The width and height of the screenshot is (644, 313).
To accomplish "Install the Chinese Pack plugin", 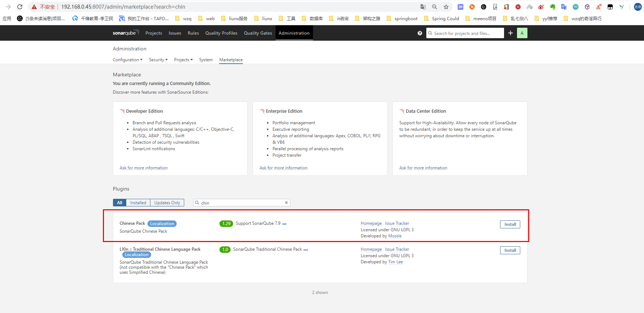I will (x=510, y=224).
